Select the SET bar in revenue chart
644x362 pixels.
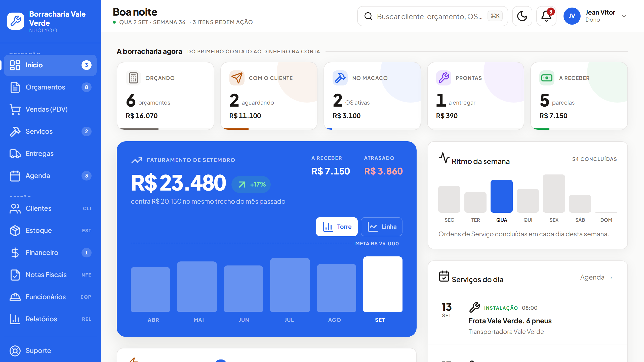[383, 284]
